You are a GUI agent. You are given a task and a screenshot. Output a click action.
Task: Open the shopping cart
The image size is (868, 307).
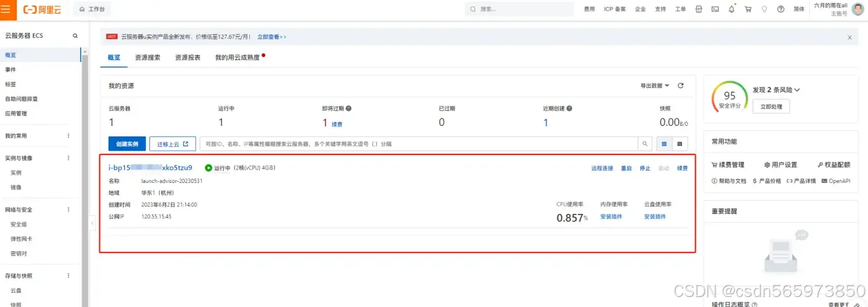coord(748,9)
